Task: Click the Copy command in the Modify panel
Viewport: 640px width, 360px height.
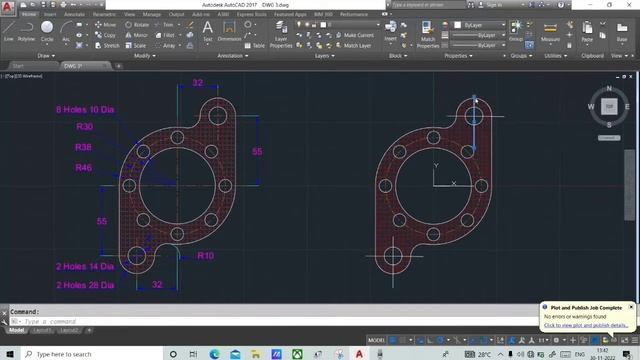Action: pyautogui.click(x=105, y=36)
